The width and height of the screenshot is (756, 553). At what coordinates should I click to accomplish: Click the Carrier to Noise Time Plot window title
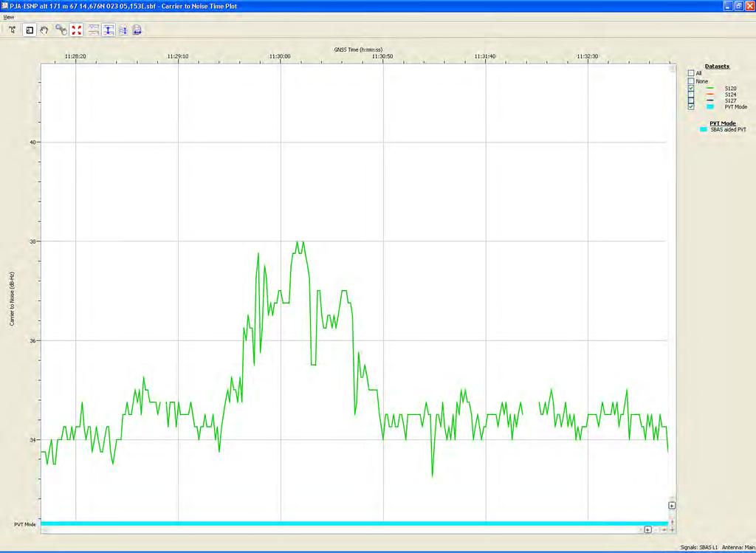tap(123, 6)
